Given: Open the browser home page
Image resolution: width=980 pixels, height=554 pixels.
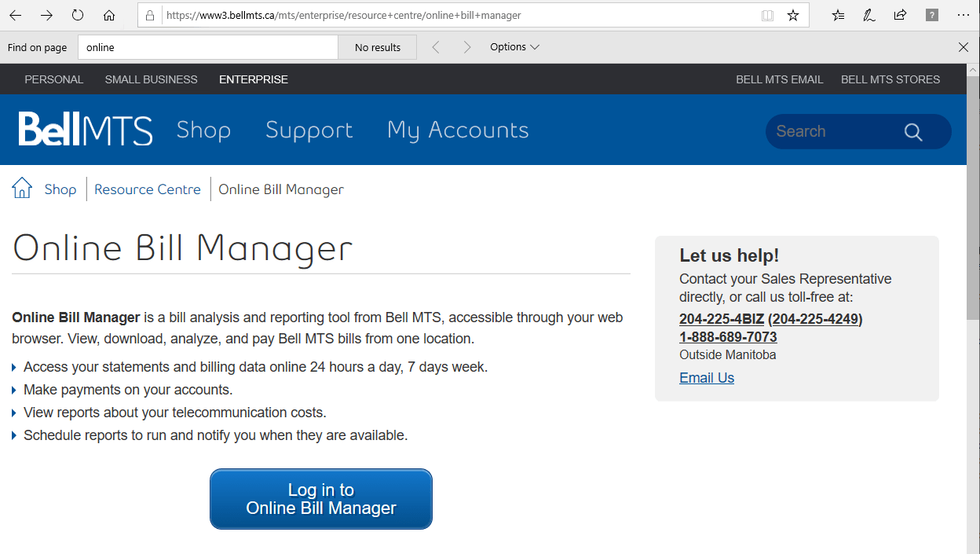Looking at the screenshot, I should (108, 14).
